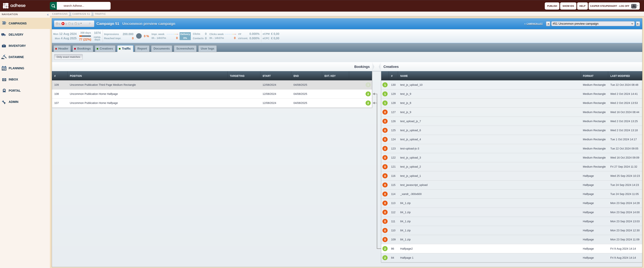
Task: Expand the booking status filter arrow
Action: [81, 24]
